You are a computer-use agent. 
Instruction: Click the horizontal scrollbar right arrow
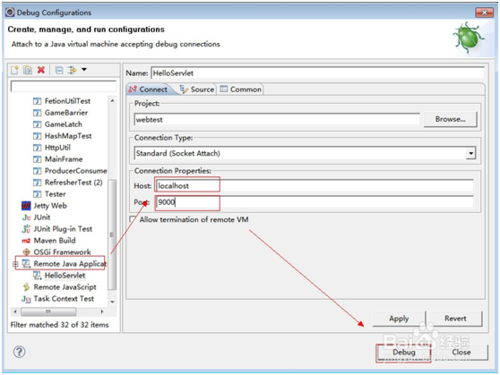click(x=102, y=312)
